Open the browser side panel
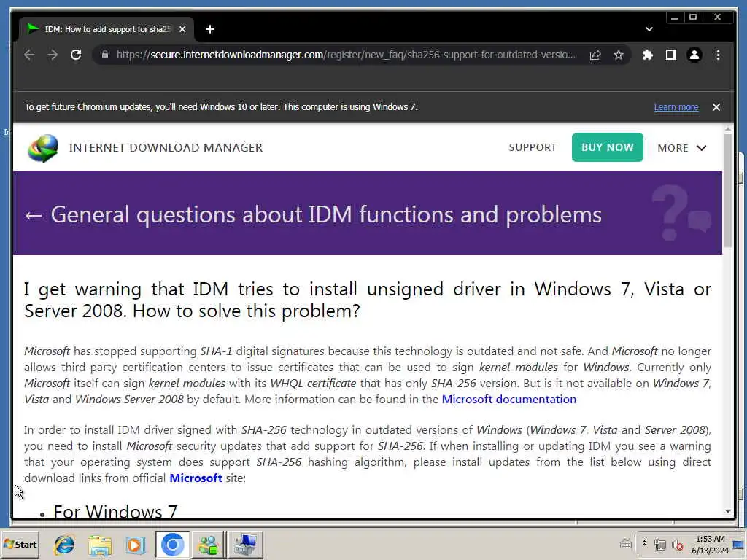Screen dimensions: 747x560 [671, 55]
